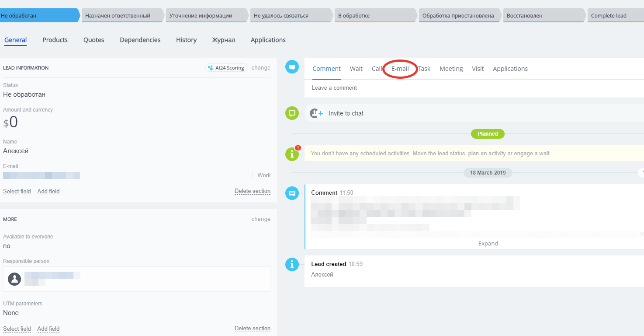
Task: Select Applications in the activity tabs
Action: tap(510, 69)
